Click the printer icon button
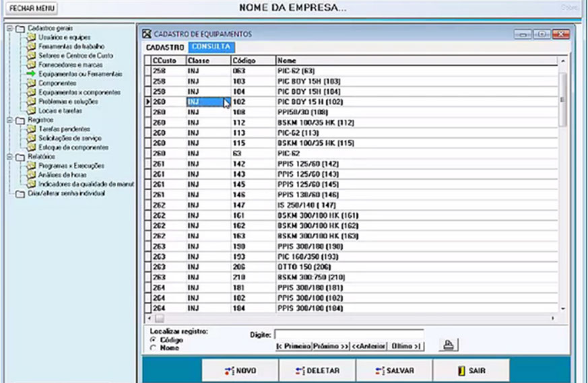This screenshot has width=588, height=383. tap(449, 345)
